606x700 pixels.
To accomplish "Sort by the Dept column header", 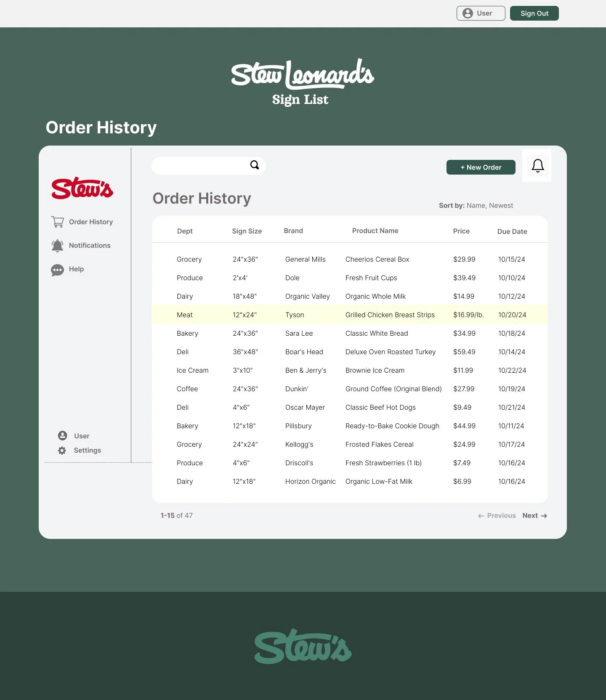I will coord(185,231).
